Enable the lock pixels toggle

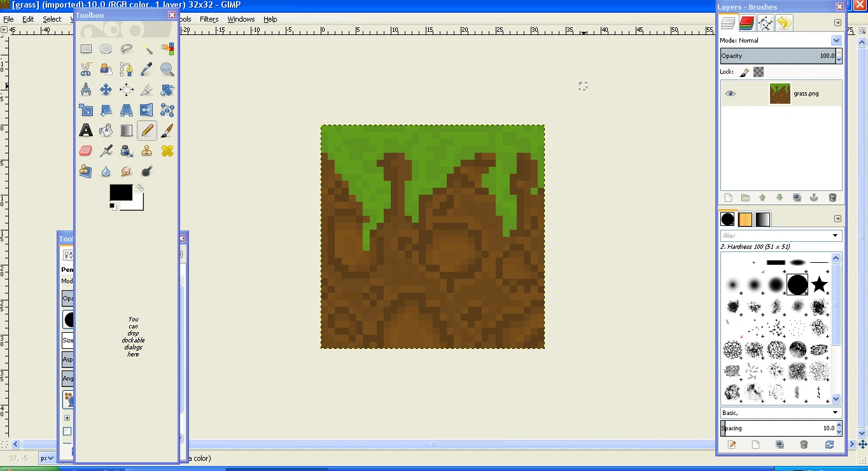point(743,72)
